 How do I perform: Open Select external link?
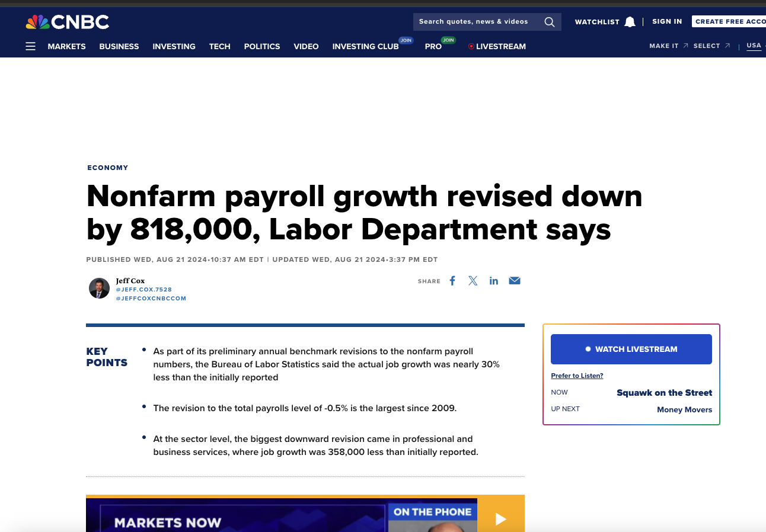click(x=711, y=46)
